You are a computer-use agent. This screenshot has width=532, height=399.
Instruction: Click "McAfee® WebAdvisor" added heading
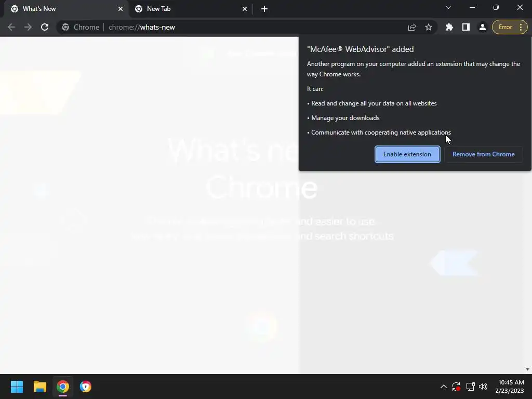pos(361,49)
